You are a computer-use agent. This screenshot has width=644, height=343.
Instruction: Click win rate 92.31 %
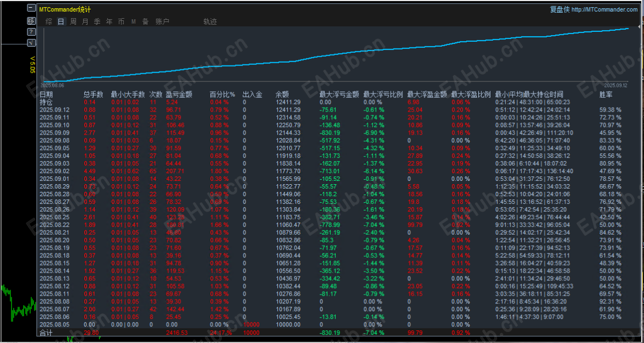coord(611,302)
